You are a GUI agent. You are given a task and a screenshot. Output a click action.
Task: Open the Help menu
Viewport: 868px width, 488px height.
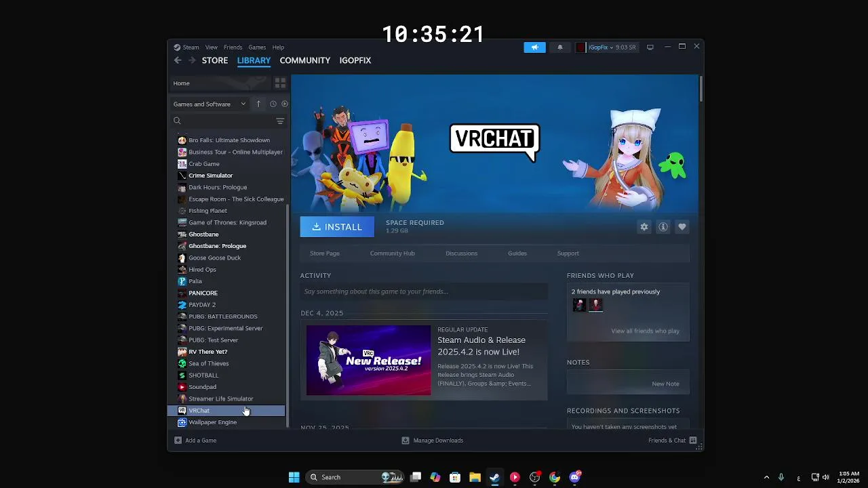(x=278, y=47)
